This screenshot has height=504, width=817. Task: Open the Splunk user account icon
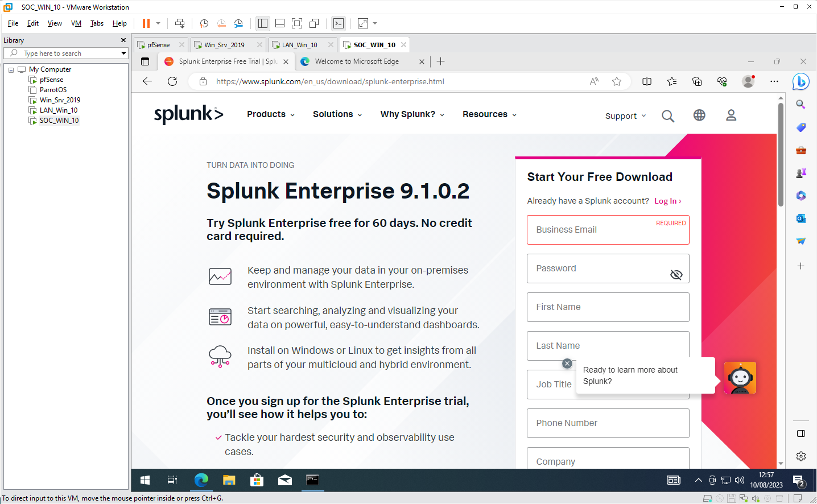pos(731,115)
